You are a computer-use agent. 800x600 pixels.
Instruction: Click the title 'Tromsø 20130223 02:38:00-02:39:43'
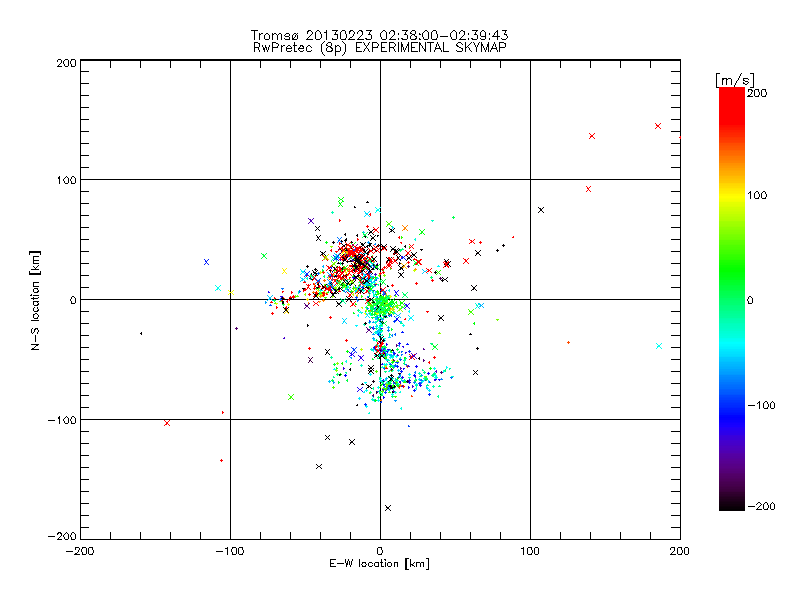(x=379, y=35)
